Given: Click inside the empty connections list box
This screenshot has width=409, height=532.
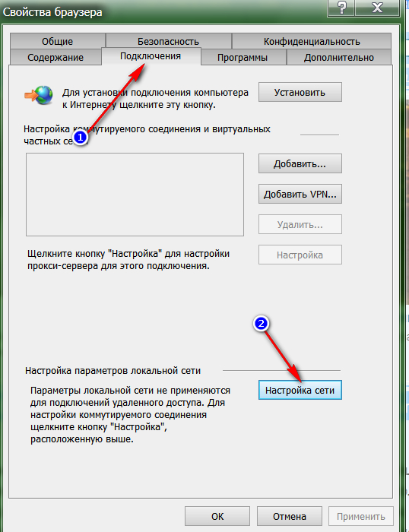Looking at the screenshot, I should [x=135, y=195].
